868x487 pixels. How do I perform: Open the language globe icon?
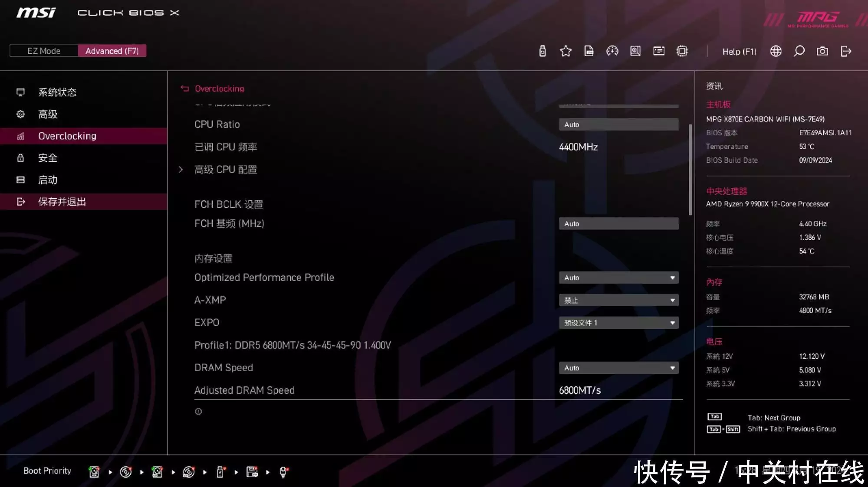776,51
